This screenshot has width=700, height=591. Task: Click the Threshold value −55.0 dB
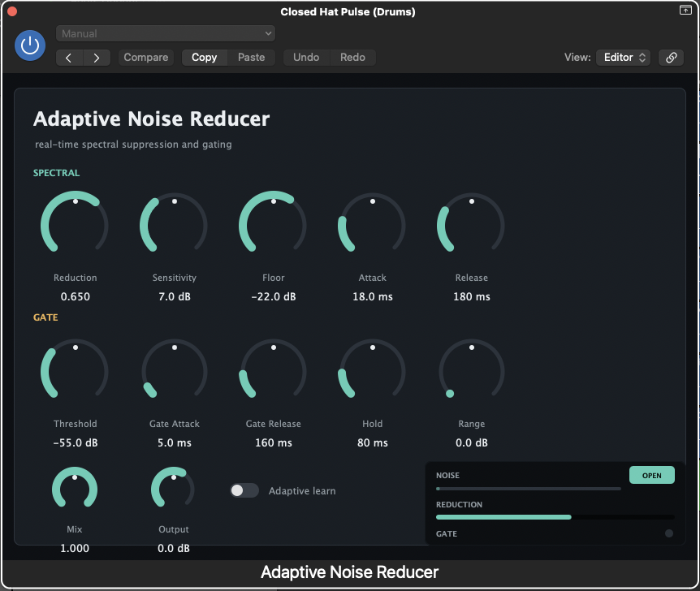coord(75,442)
